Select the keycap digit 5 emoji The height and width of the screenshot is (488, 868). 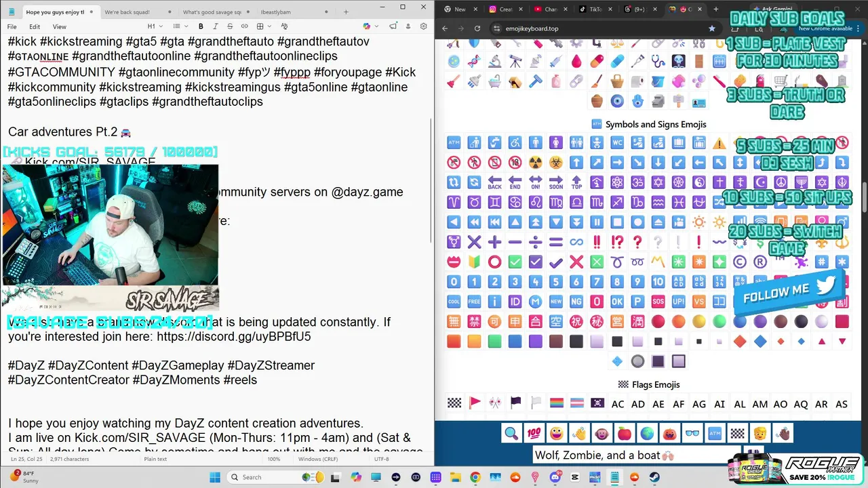[555, 281]
